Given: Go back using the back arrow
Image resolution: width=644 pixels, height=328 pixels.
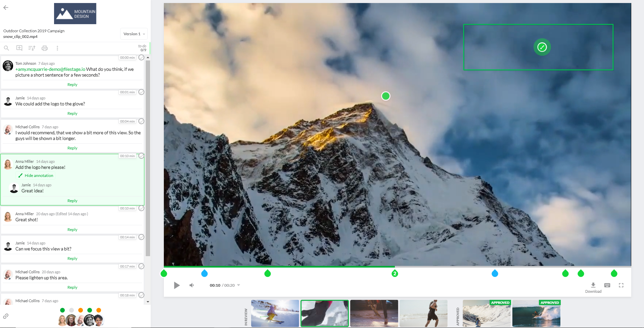Looking at the screenshot, I should [x=6, y=8].
